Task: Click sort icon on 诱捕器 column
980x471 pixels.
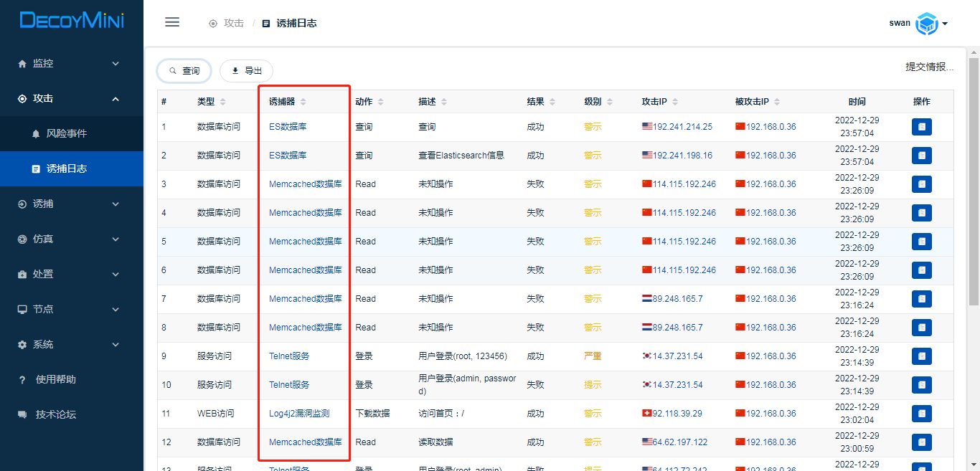Action: [303, 102]
